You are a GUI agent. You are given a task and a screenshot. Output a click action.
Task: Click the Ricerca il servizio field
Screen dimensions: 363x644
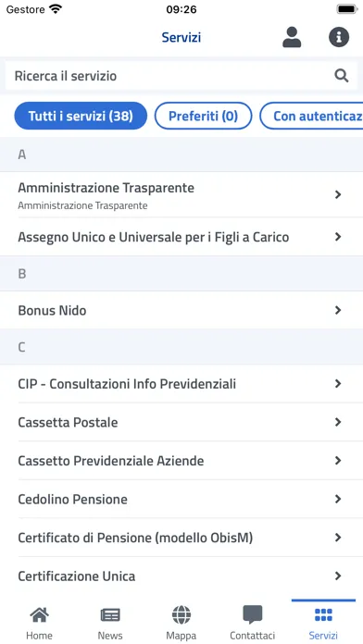181,76
